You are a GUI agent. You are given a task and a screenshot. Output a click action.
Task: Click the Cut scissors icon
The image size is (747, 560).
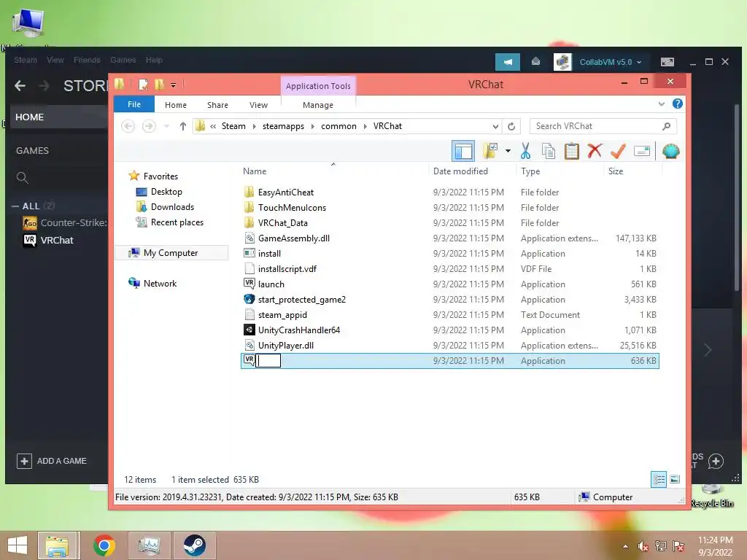(525, 151)
